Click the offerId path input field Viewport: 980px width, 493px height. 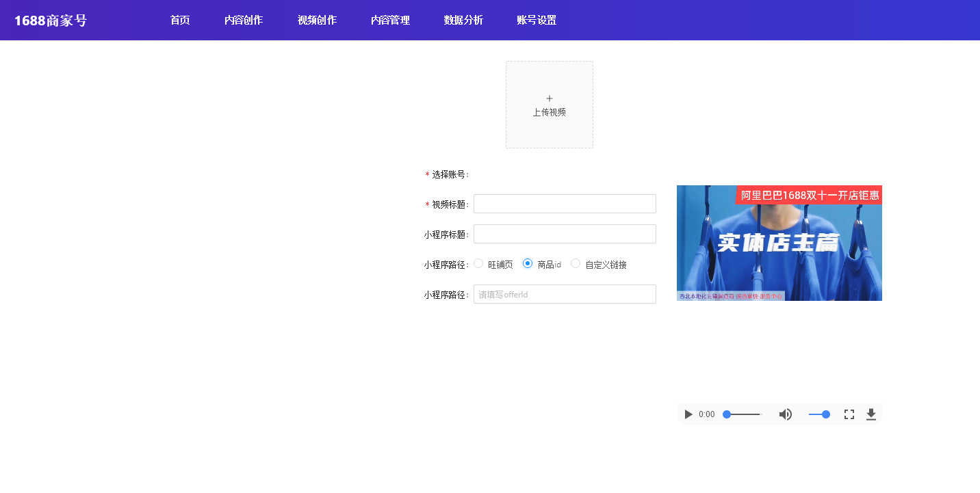point(565,294)
